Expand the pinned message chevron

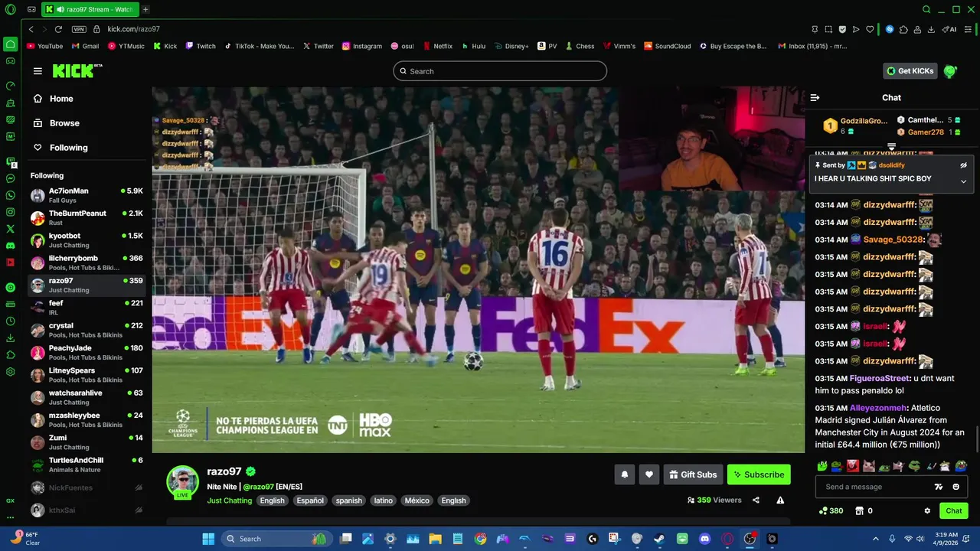pos(964,181)
